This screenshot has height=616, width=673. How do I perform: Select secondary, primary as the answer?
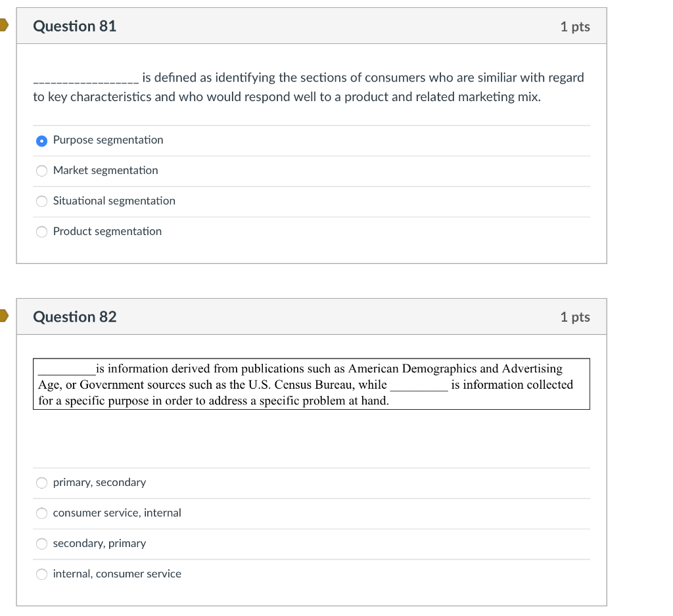41,544
